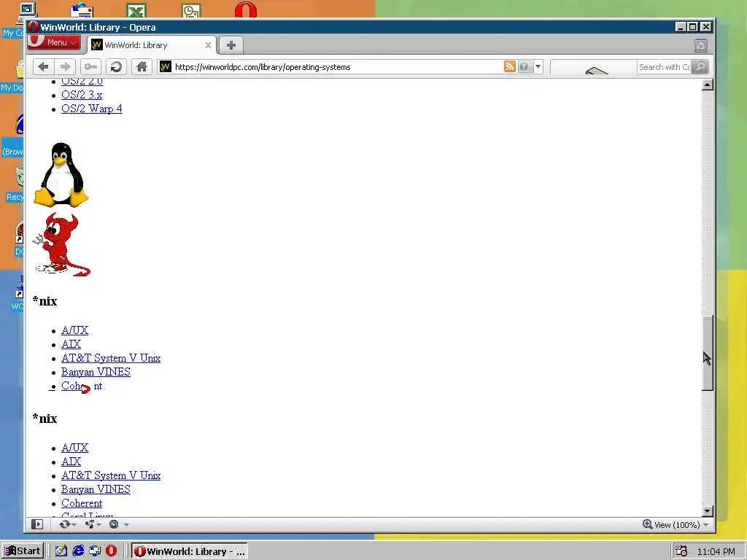Click the Opera desktop shortcut icon

(x=246, y=9)
